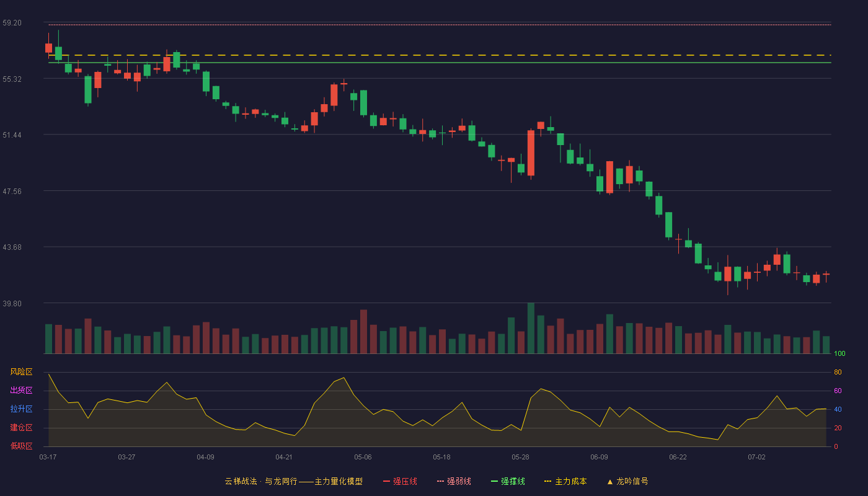The image size is (868, 496).
Task: Select the 出货区 zone label
Action: [21, 391]
